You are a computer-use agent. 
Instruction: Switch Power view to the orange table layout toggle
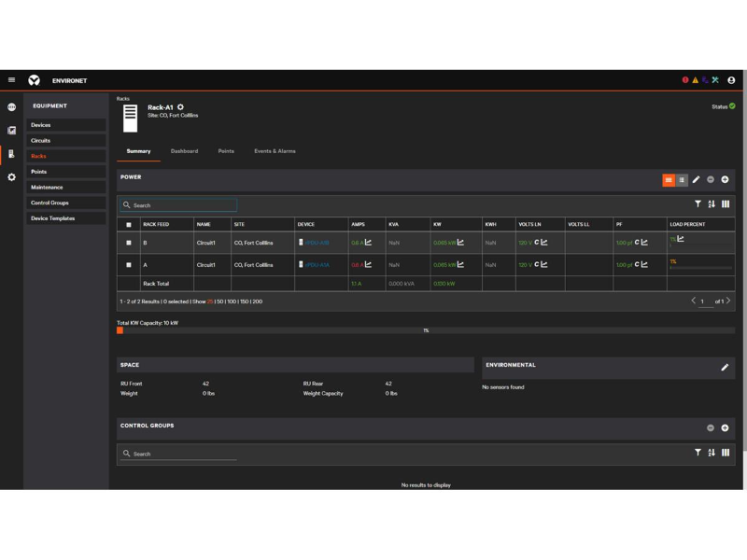click(x=669, y=180)
